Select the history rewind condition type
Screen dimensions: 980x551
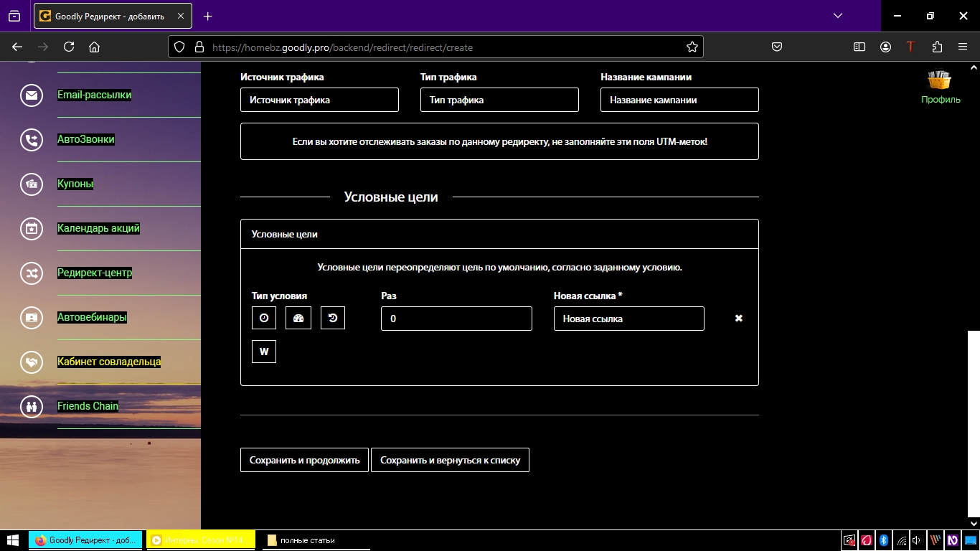click(x=333, y=318)
